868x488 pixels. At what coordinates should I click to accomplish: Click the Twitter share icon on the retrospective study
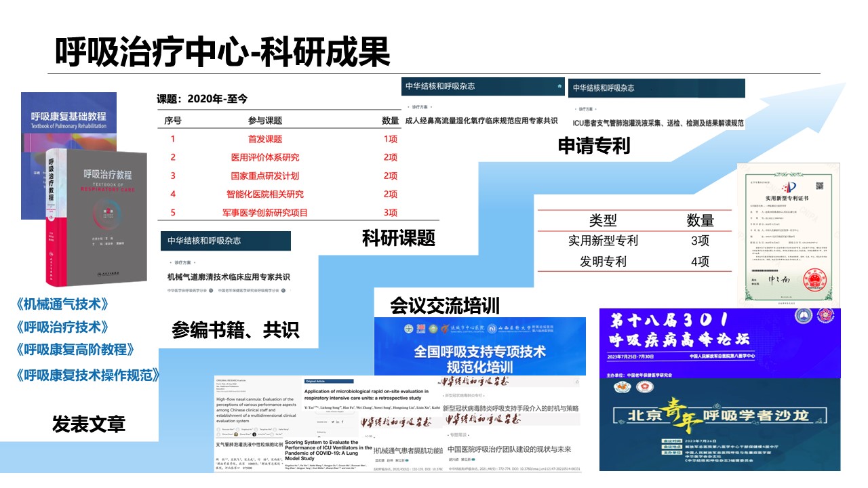click(333, 422)
